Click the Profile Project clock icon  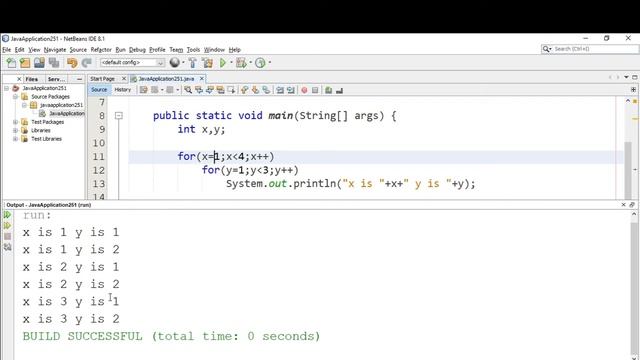tap(260, 62)
